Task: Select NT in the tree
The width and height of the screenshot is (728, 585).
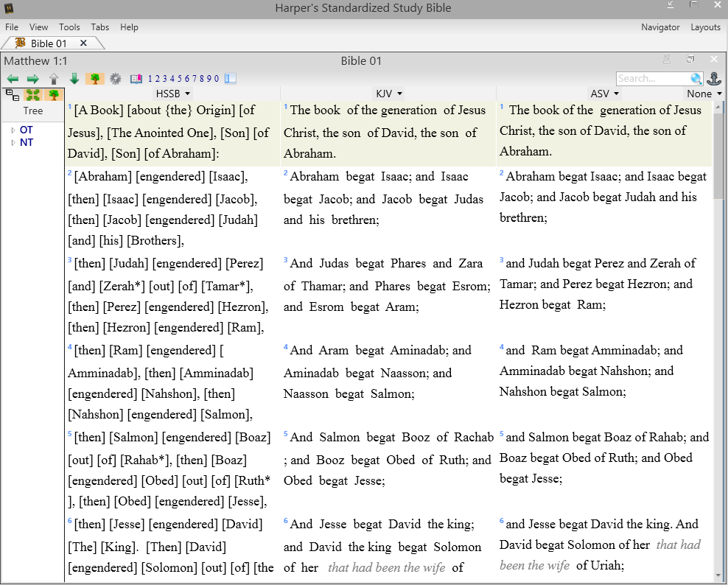Action: click(x=26, y=142)
